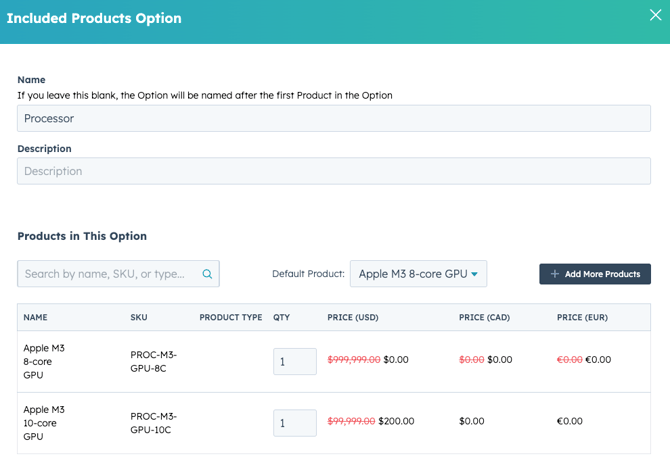
Task: Select the Apple M3 10-core GPU row name
Action: click(x=44, y=423)
